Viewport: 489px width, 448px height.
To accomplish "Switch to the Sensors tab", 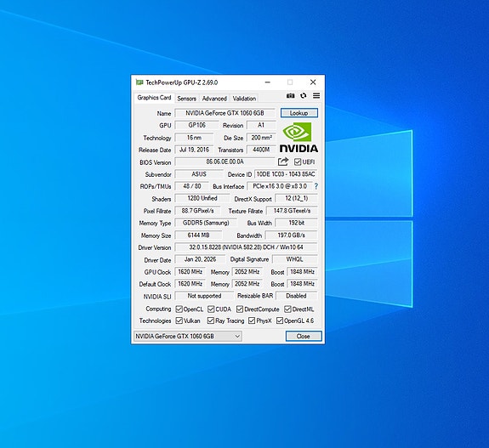I will [x=186, y=99].
